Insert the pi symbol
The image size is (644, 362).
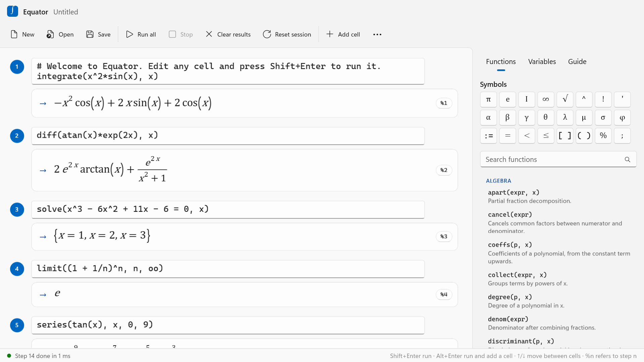click(488, 99)
